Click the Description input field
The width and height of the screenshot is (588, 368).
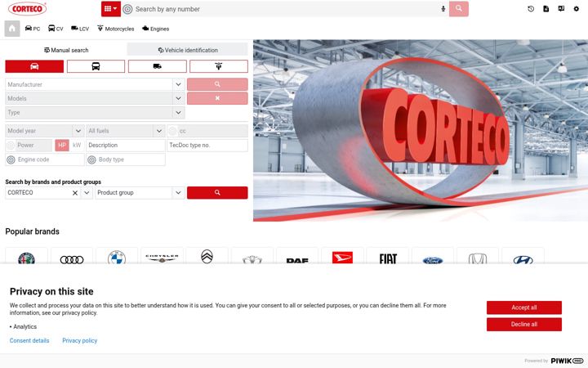(126, 145)
